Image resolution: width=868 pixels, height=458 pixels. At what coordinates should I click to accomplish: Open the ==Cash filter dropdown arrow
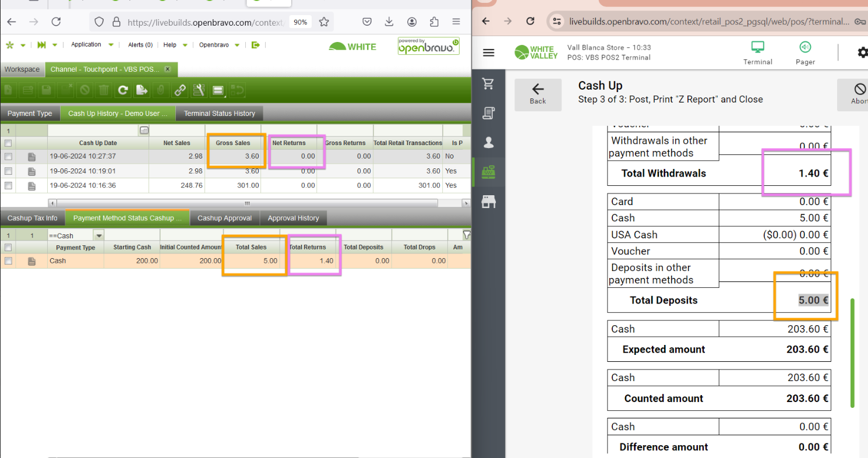[x=98, y=235]
